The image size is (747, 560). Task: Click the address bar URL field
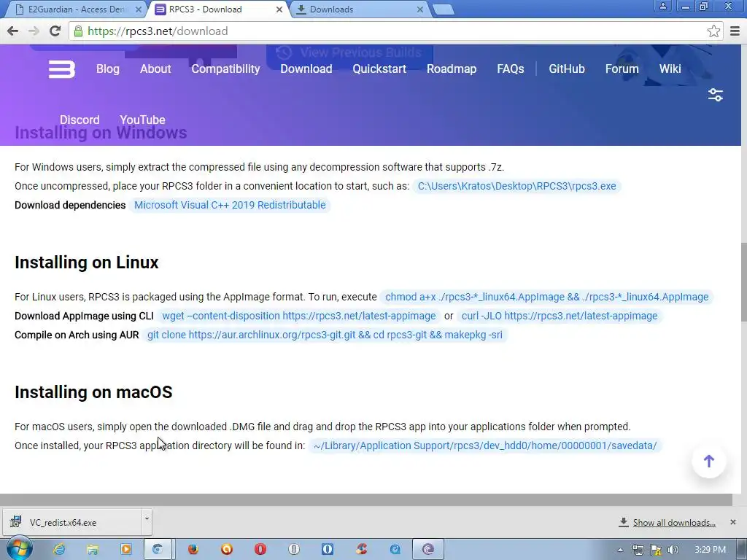(x=391, y=31)
